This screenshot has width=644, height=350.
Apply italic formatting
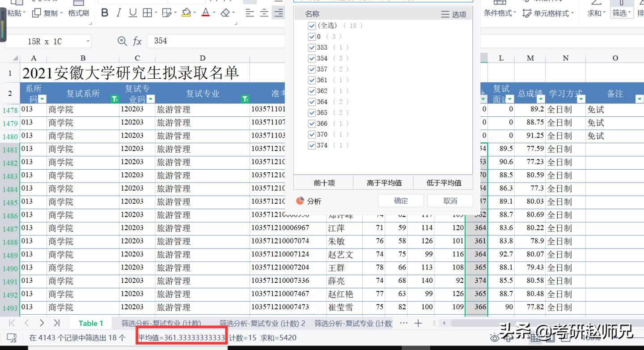[119, 13]
